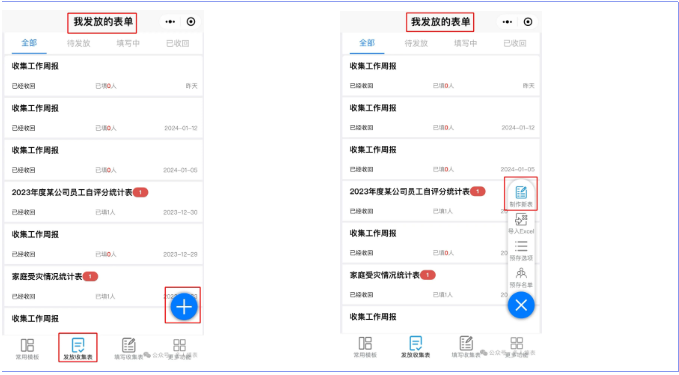
Task: Tap red badge beside 2023年度 title, right screen
Action: point(478,191)
